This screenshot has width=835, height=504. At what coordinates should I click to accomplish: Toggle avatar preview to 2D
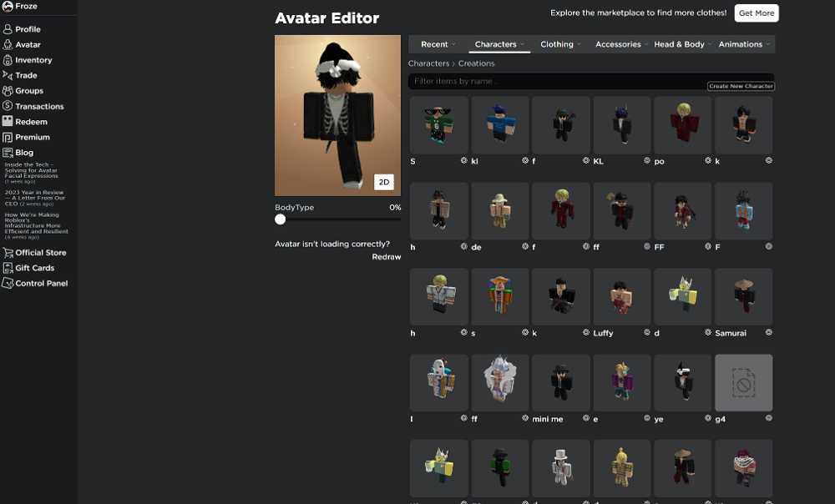click(384, 182)
